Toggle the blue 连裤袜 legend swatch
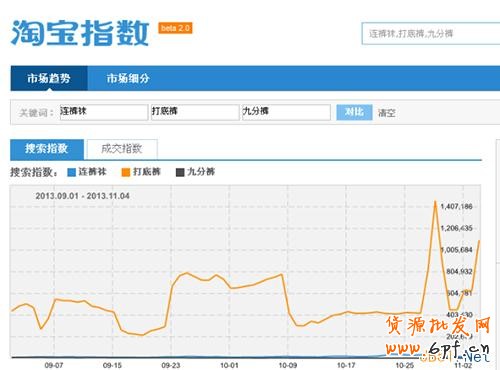Image resolution: width=500 pixels, height=370 pixels. [x=71, y=172]
